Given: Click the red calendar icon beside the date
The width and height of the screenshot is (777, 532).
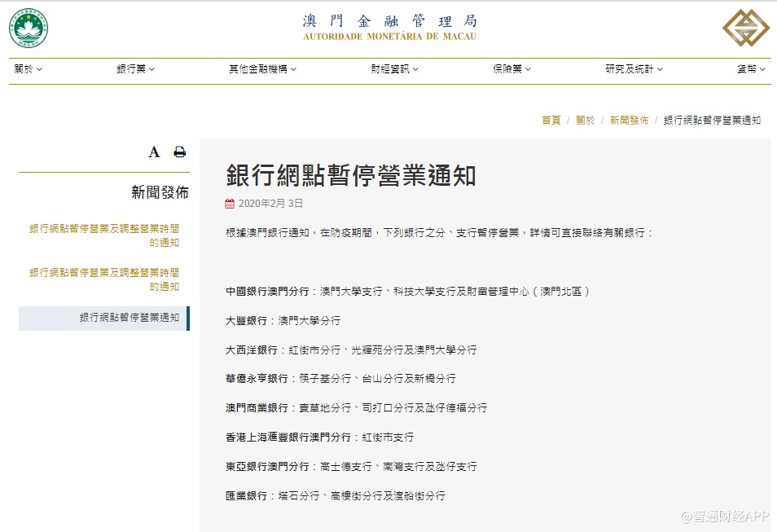Looking at the screenshot, I should (x=230, y=204).
